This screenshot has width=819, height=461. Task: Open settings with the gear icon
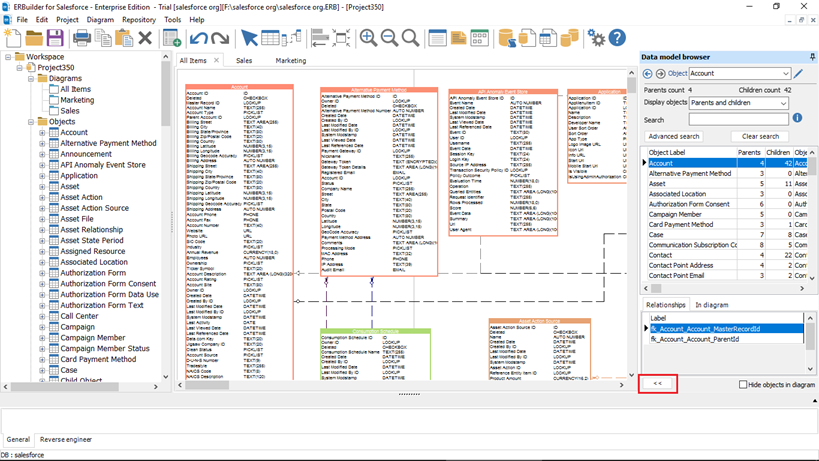(x=596, y=38)
